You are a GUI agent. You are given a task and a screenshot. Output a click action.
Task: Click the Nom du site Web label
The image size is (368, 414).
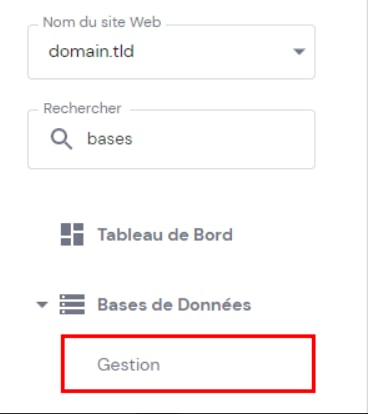point(102,22)
